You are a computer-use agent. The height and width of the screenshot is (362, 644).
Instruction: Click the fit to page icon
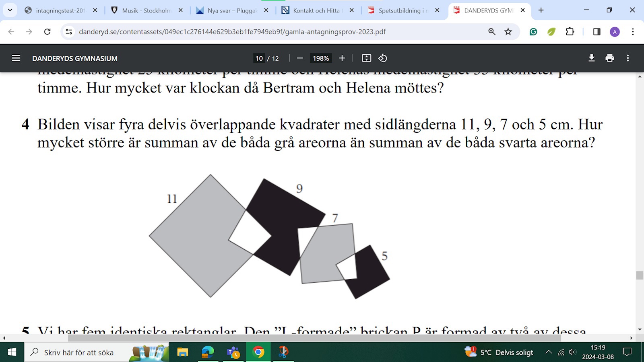point(366,58)
